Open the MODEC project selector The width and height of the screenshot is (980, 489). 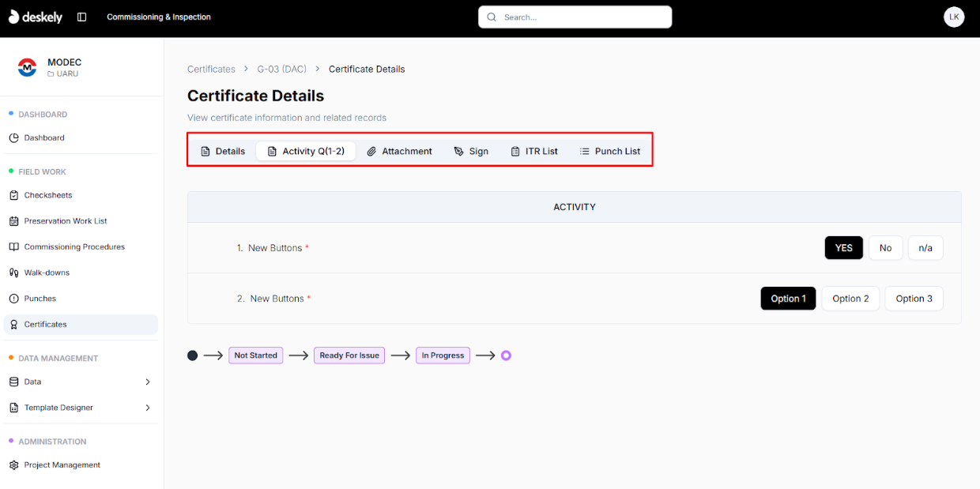(x=63, y=68)
